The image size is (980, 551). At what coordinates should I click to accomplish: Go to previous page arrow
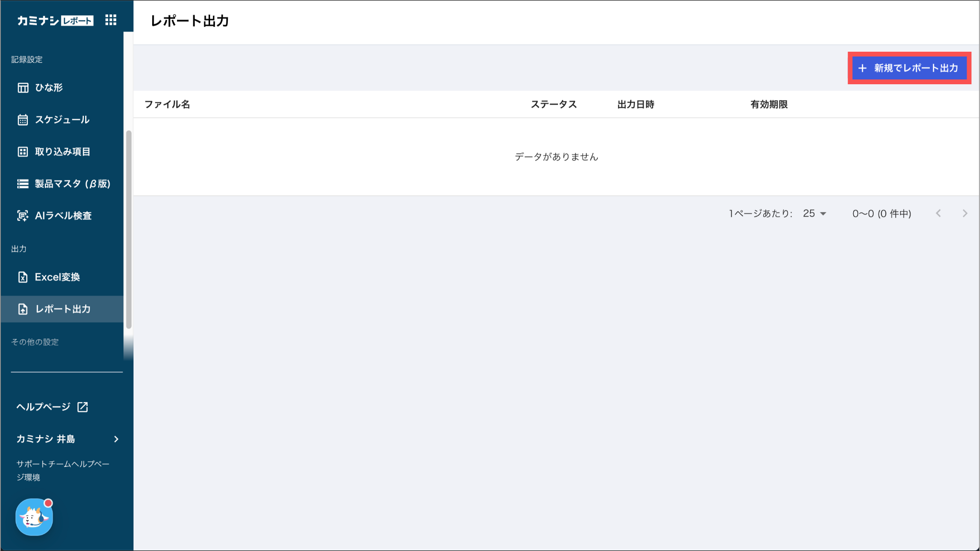coord(938,214)
